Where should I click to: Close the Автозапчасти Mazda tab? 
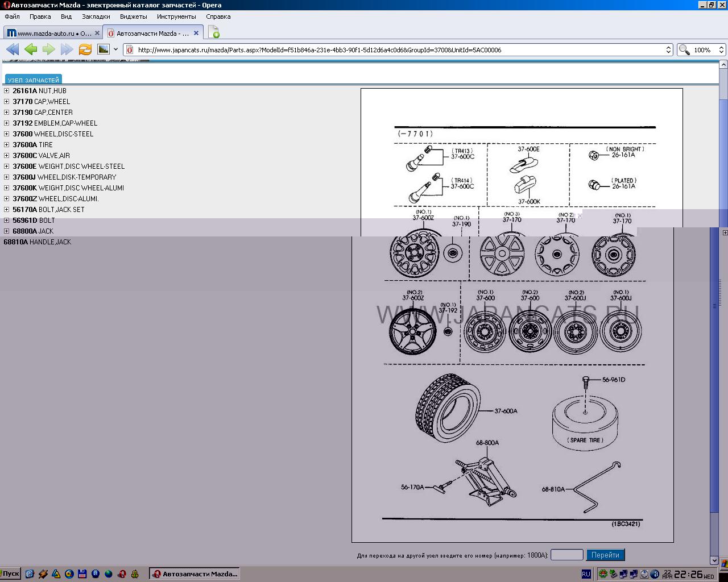pos(197,33)
